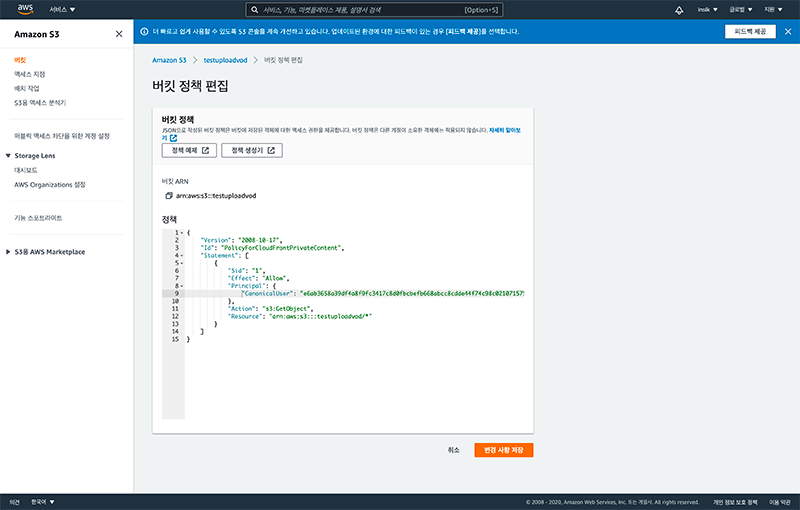Open 정책 생성기 button
Viewport: 800px width, 510px height.
point(252,150)
